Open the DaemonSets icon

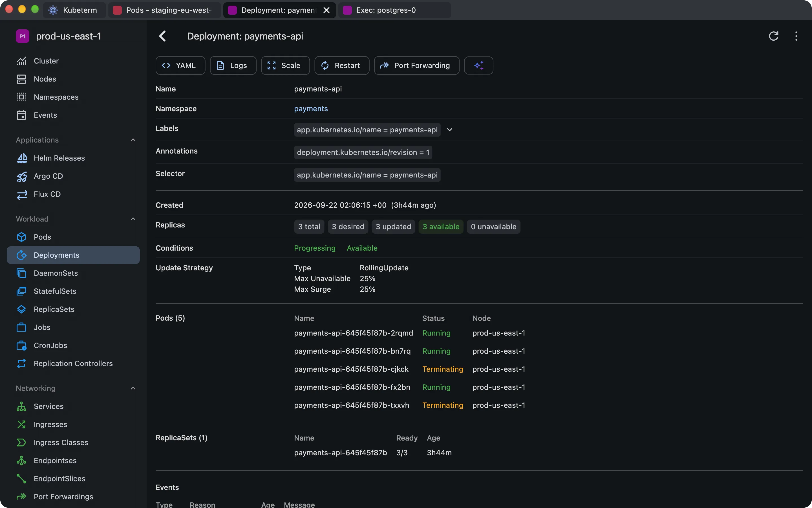click(x=21, y=273)
